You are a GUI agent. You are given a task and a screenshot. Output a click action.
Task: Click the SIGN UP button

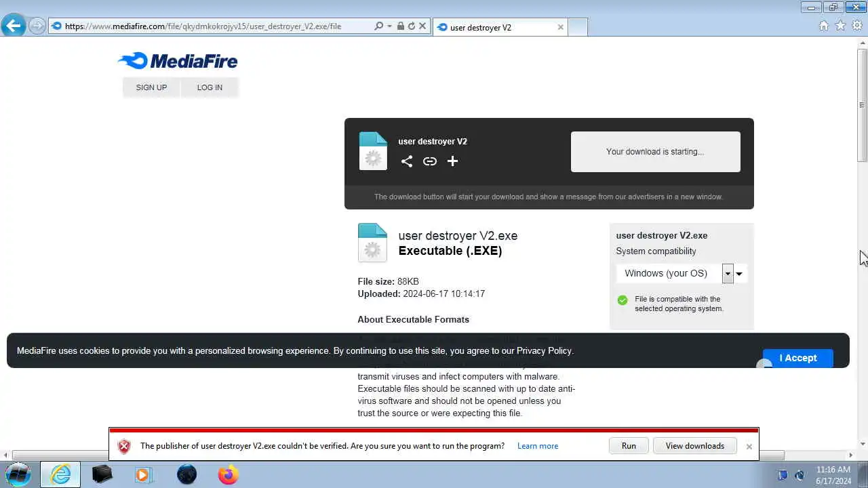[x=151, y=87]
